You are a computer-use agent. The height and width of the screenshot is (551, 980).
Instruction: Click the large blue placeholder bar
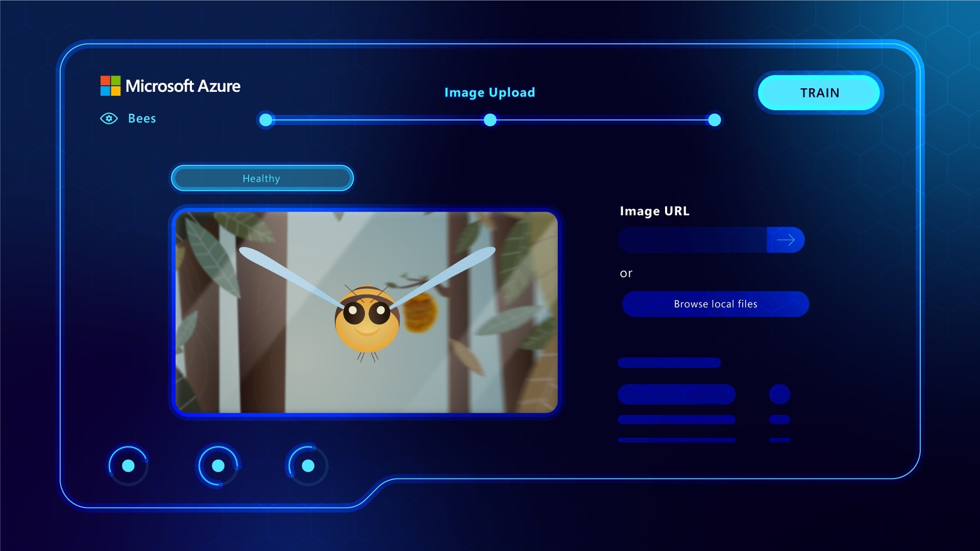(x=676, y=394)
